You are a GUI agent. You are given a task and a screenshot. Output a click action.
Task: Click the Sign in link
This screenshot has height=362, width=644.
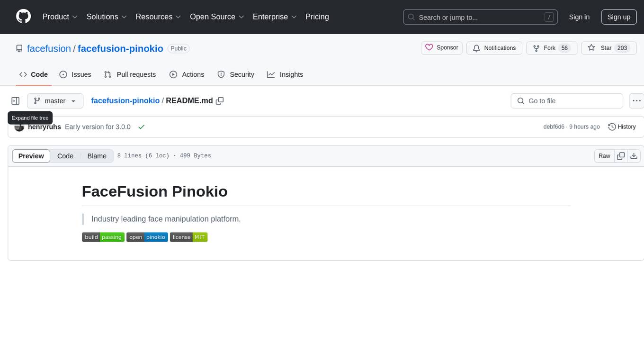[579, 17]
